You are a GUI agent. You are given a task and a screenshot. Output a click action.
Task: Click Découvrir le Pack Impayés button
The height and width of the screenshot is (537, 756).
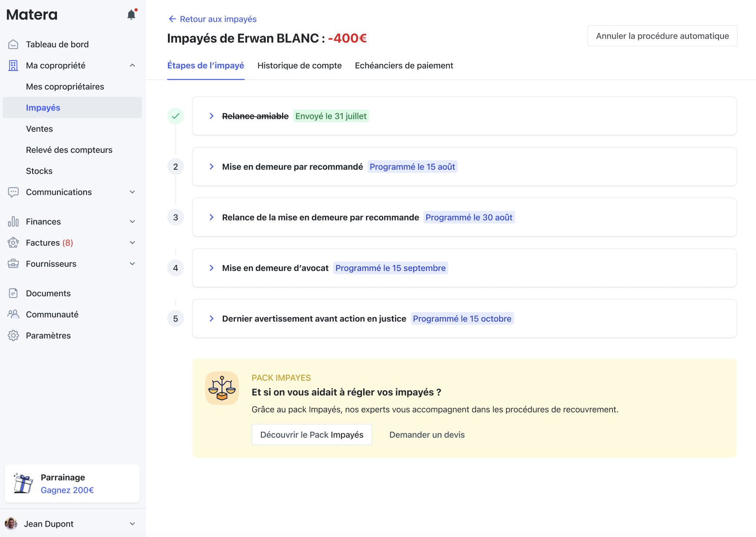click(311, 435)
